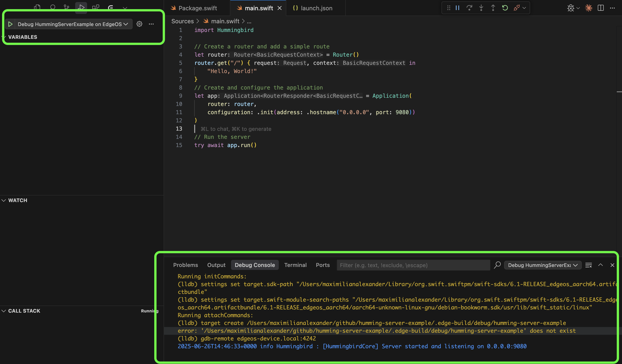
Task: Maximize the panel with up chevron
Action: coord(601,265)
